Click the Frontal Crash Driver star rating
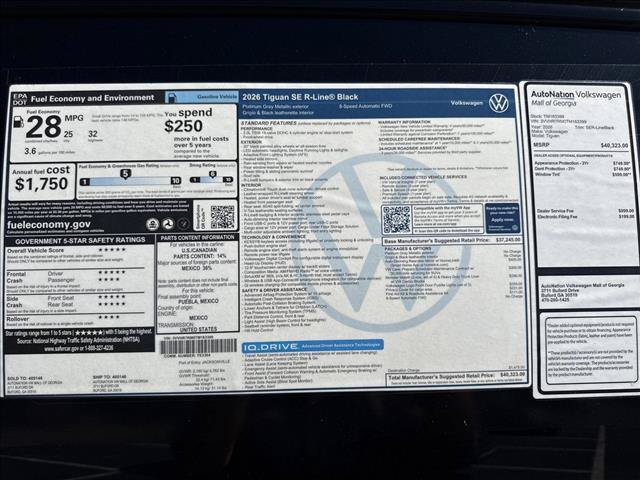Screen dimensions: 640x480 coord(111,272)
